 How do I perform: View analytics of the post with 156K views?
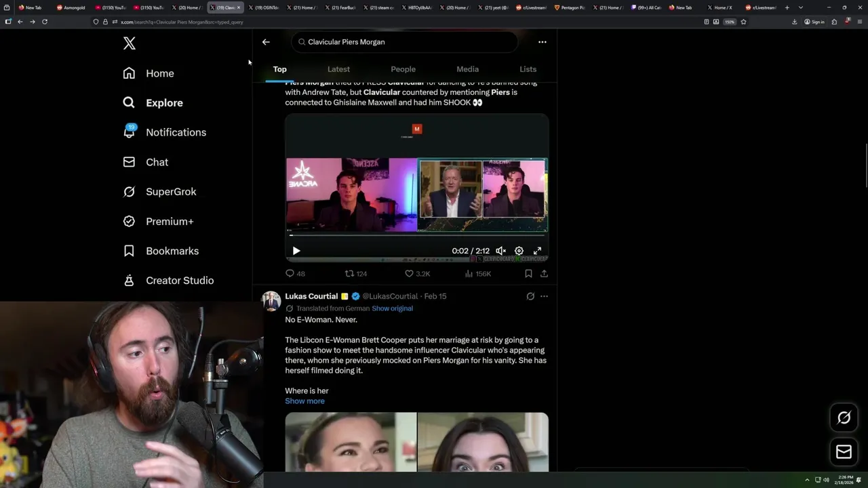(x=477, y=274)
